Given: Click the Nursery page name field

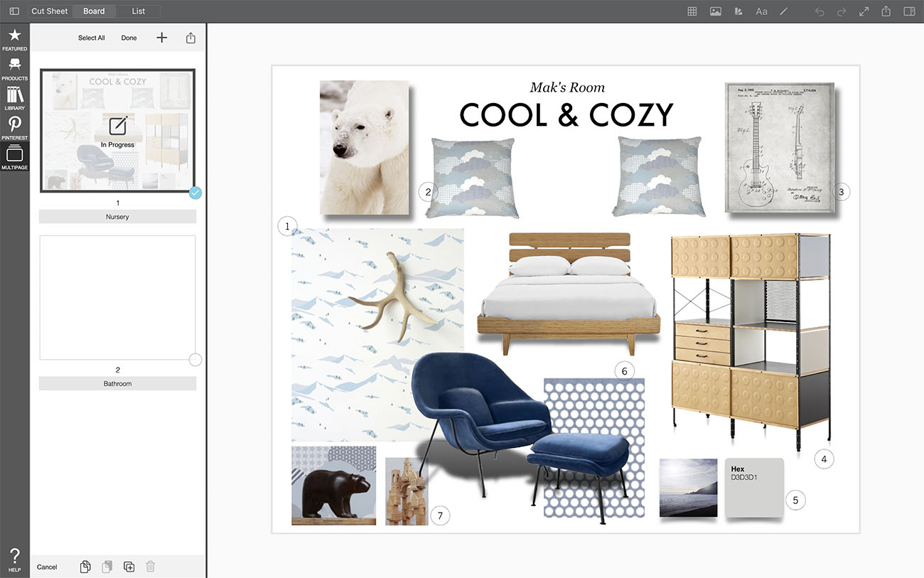Looking at the screenshot, I should pyautogui.click(x=117, y=217).
